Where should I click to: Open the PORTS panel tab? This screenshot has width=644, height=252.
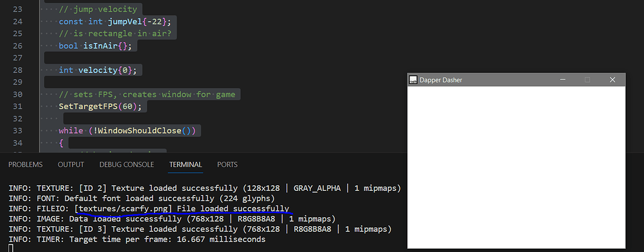click(227, 164)
